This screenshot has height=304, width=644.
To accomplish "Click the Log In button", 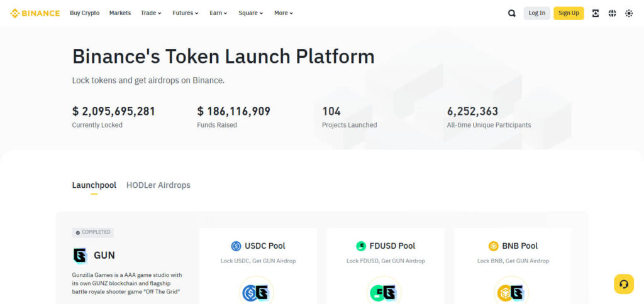I will [537, 13].
